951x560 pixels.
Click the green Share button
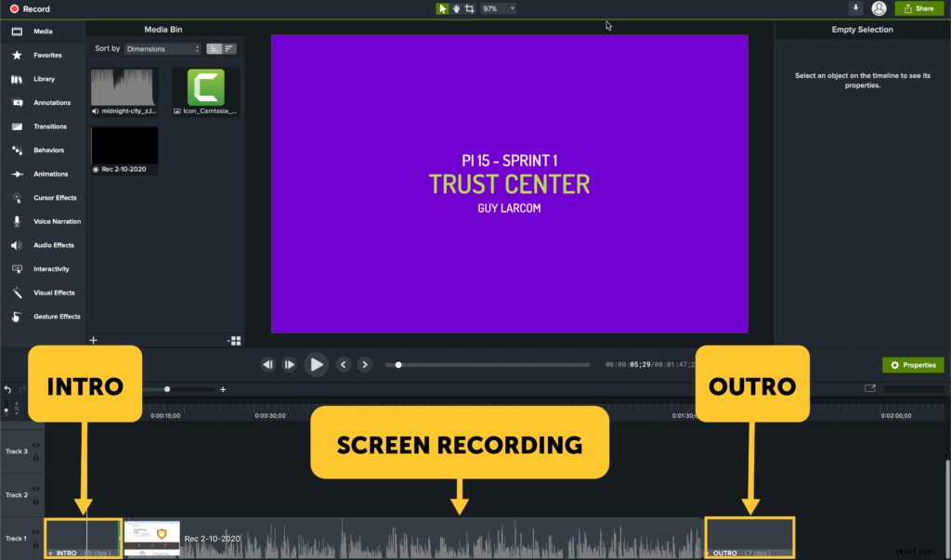[x=919, y=7]
